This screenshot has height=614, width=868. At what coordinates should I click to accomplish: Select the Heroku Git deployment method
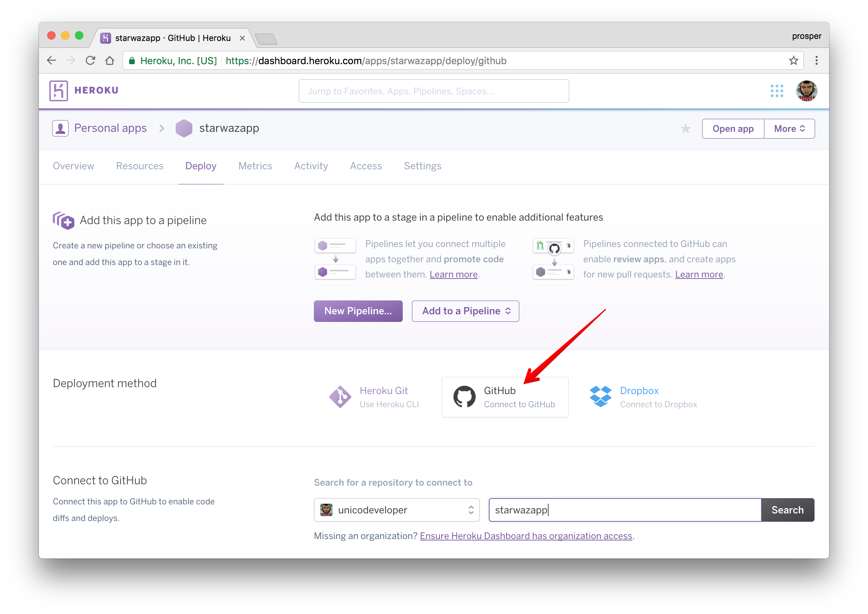point(374,397)
